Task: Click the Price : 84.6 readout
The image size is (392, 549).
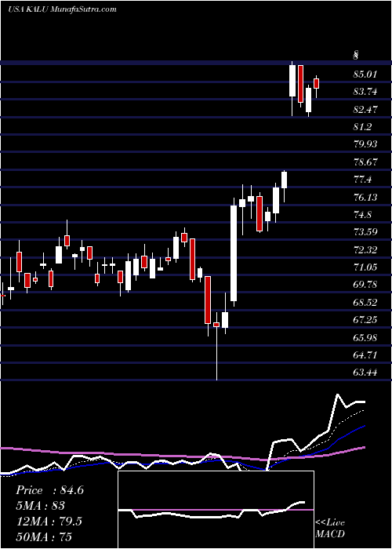Action: 49,490
